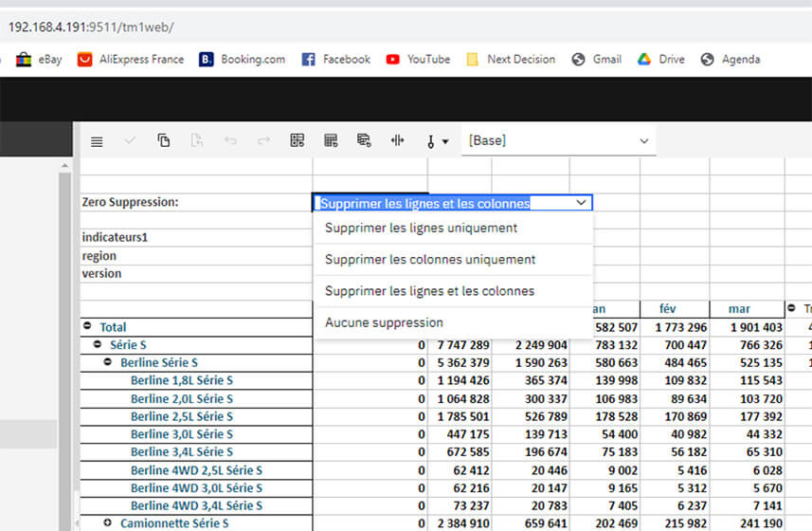The height and width of the screenshot is (531, 812).
Task: Open the hamburger menu in the toolbar
Action: click(x=97, y=141)
